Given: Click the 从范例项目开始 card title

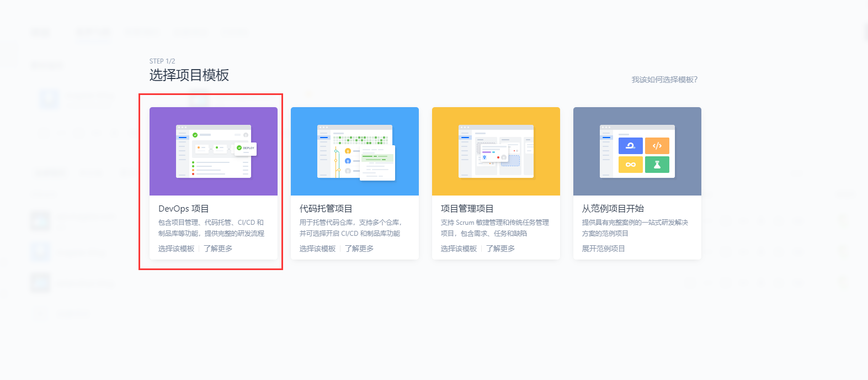Looking at the screenshot, I should click(613, 209).
